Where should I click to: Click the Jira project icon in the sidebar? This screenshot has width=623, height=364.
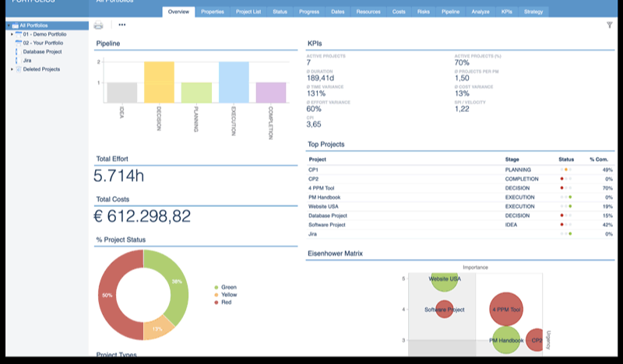(18, 60)
